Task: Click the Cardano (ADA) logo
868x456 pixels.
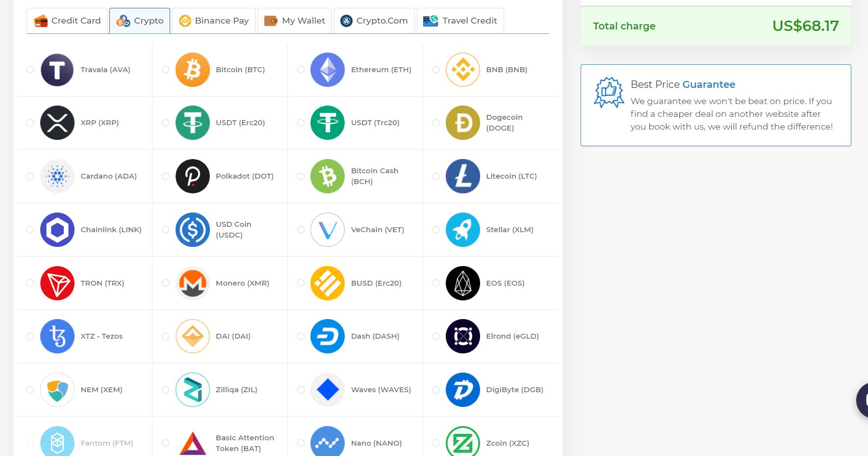Action: click(57, 176)
